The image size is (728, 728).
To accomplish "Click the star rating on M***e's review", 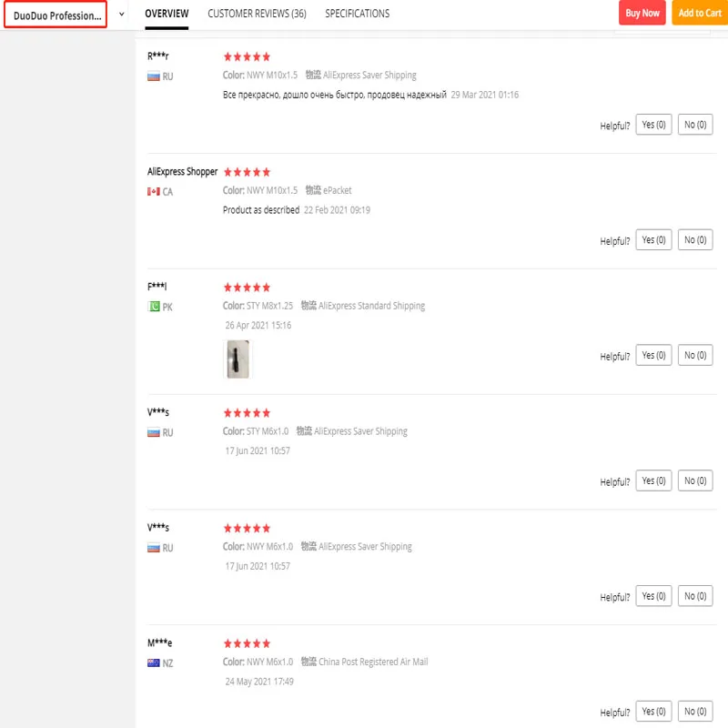I will click(x=247, y=643).
